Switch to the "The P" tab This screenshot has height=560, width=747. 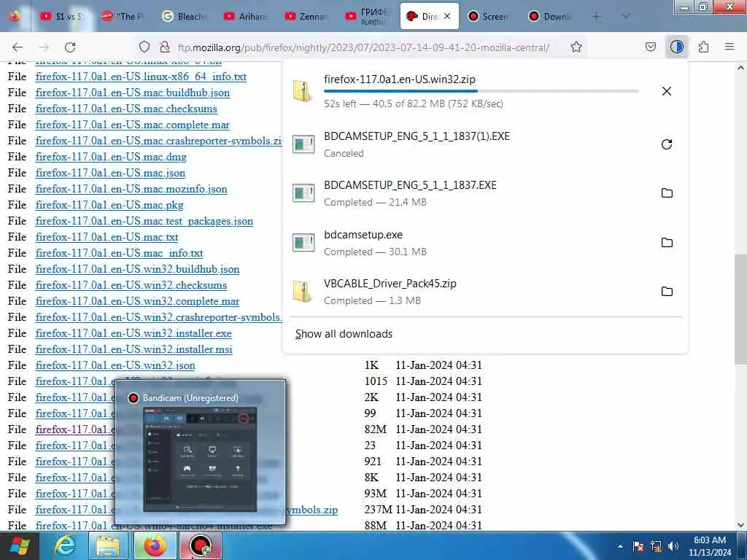pos(123,16)
